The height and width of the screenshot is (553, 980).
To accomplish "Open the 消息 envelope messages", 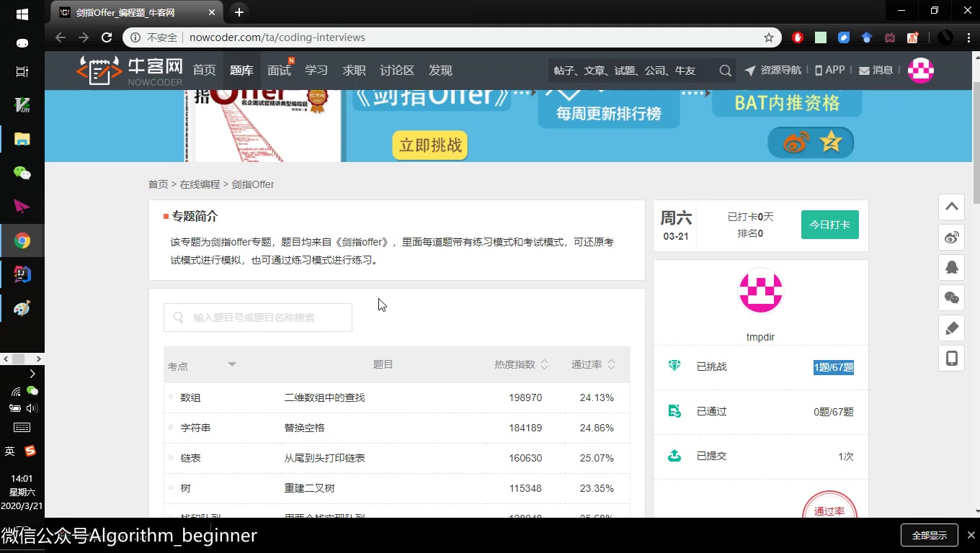I will (x=876, y=70).
